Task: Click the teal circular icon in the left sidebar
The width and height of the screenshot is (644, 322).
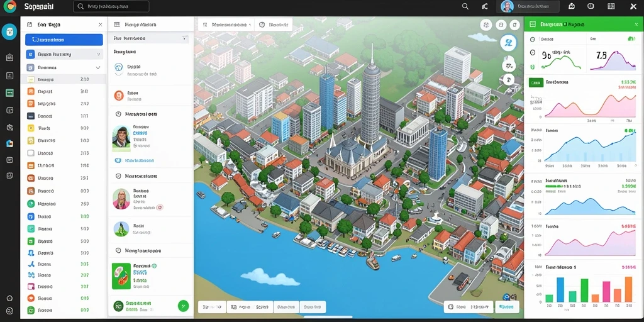Action: tap(9, 31)
